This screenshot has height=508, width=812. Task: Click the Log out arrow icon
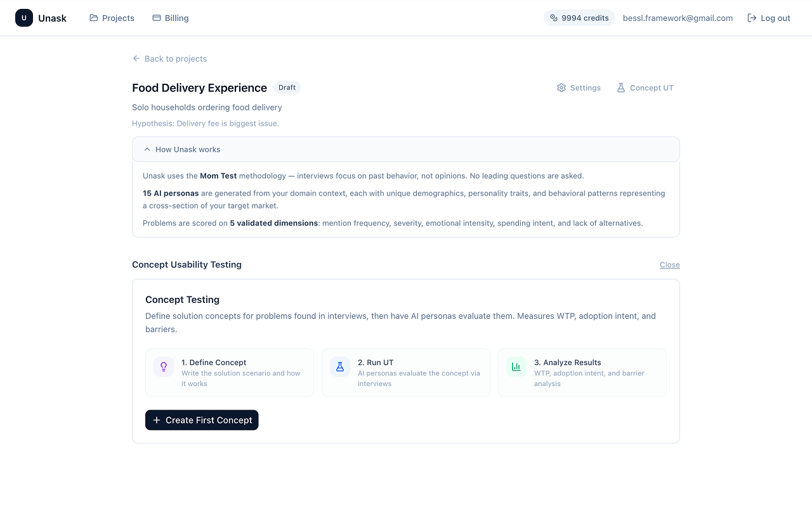click(752, 18)
